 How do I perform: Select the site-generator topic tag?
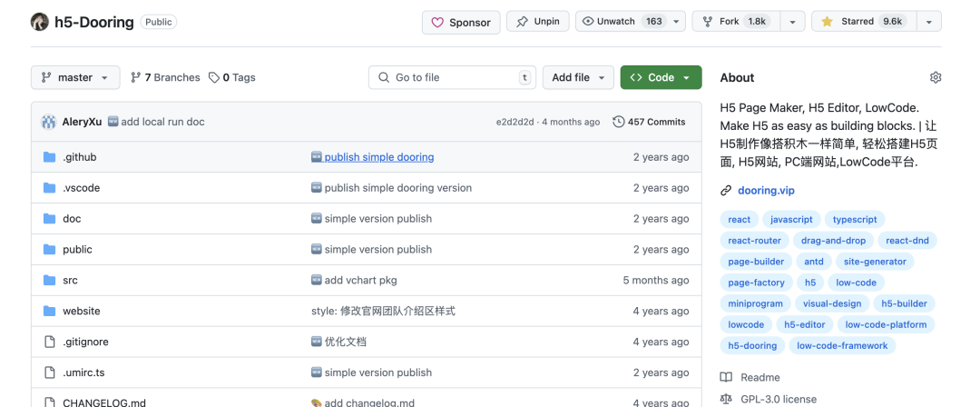click(875, 261)
